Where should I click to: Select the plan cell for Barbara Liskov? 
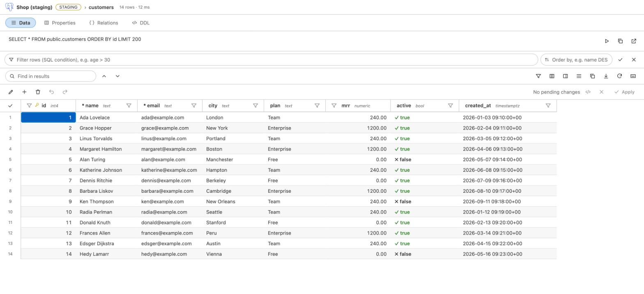(x=294, y=191)
